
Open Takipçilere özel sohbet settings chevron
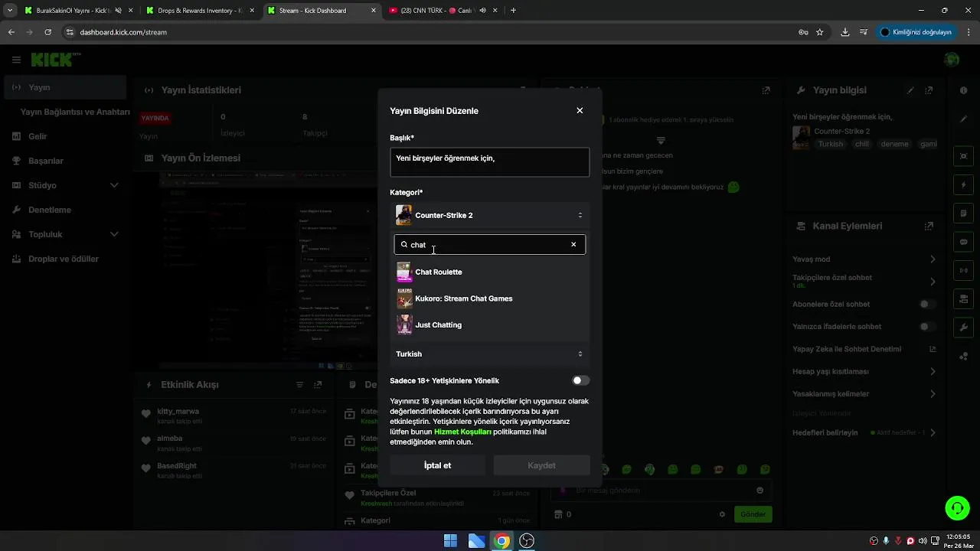933,282
